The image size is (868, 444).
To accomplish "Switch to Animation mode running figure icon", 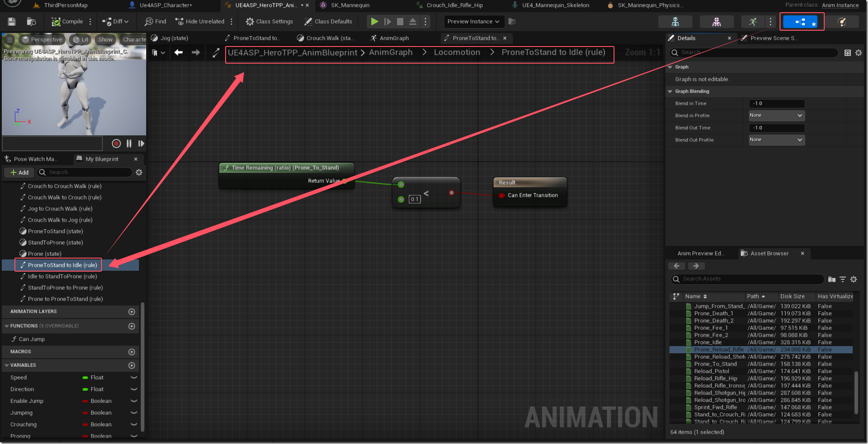I will pos(753,22).
